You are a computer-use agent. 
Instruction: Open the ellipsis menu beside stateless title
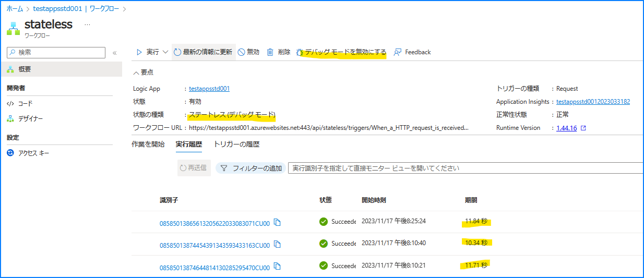pos(87,25)
